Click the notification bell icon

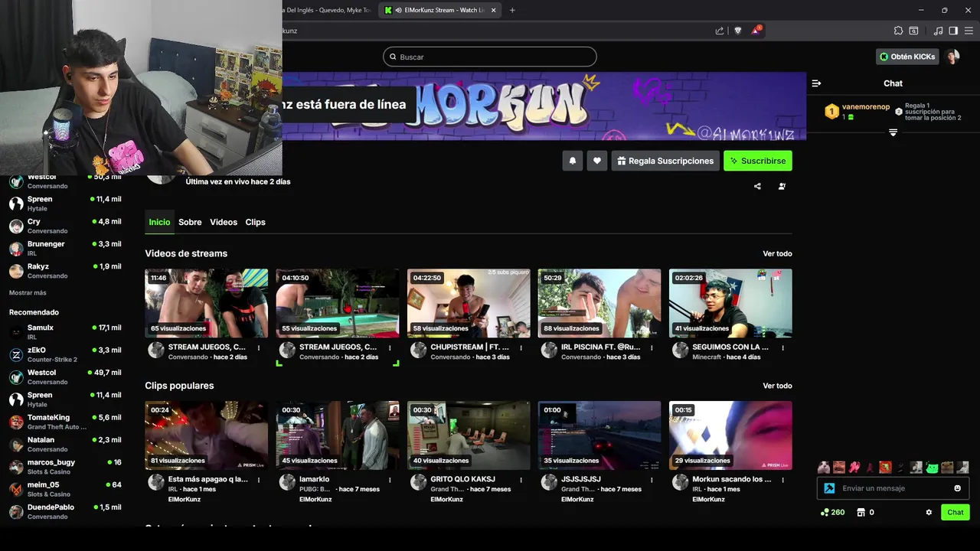pos(572,161)
